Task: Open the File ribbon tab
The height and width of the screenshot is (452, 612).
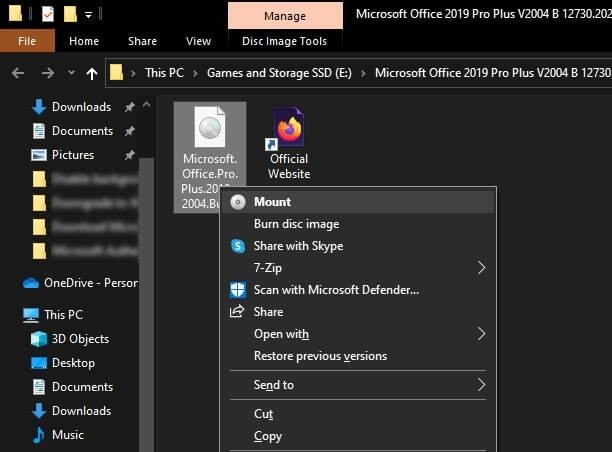Action: pos(27,41)
